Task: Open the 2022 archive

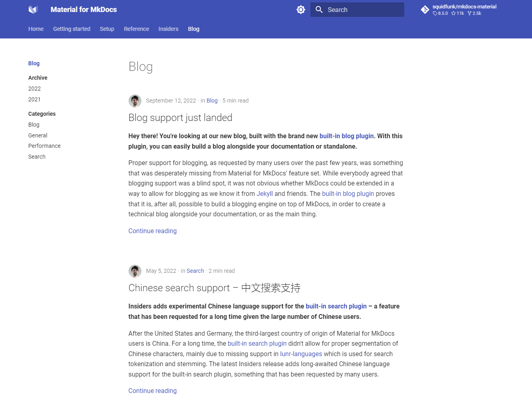Action: tap(34, 89)
